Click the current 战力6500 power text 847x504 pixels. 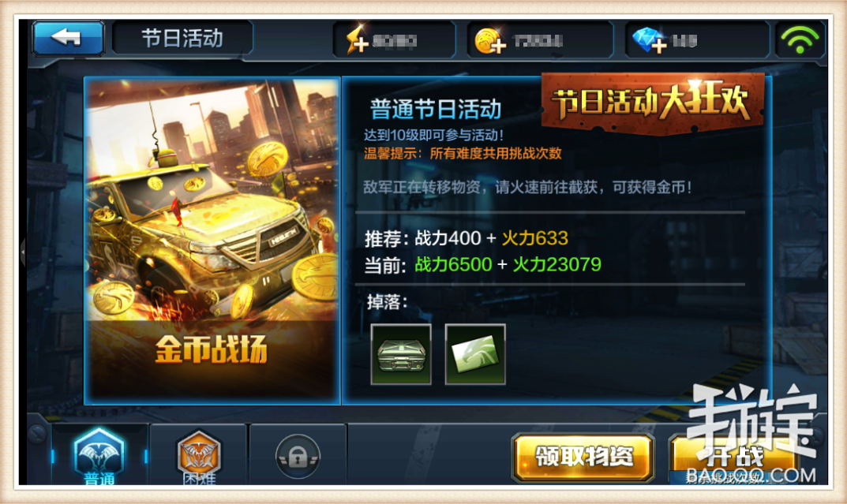tap(453, 264)
